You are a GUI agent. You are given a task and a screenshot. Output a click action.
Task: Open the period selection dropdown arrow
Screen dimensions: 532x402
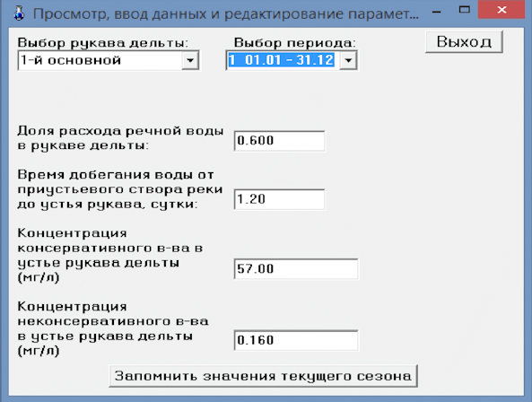348,61
